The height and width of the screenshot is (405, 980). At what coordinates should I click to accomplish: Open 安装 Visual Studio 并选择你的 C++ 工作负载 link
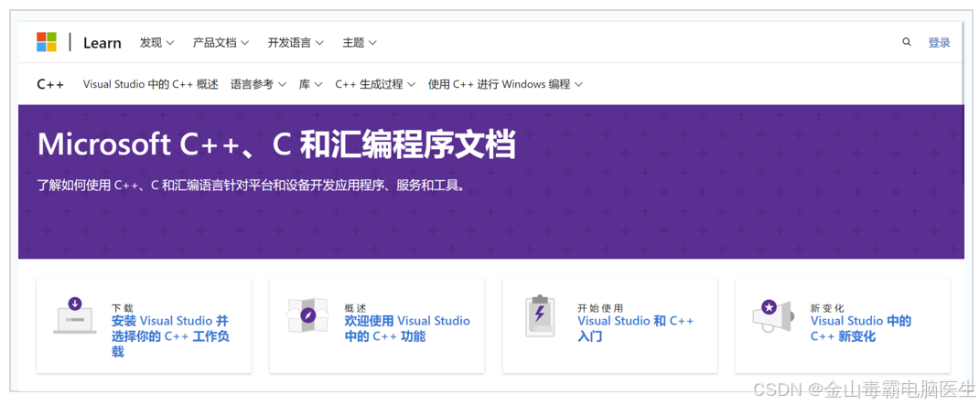coord(170,336)
